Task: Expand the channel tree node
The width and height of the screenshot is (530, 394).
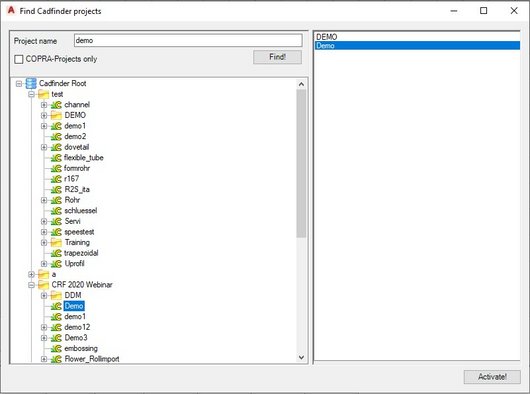Action: point(44,105)
